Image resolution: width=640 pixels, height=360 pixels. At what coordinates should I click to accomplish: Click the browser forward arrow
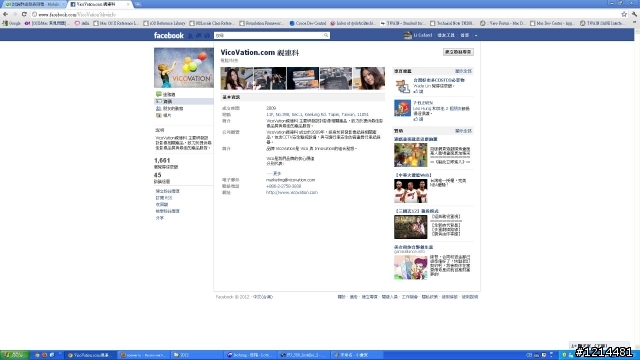15,14
